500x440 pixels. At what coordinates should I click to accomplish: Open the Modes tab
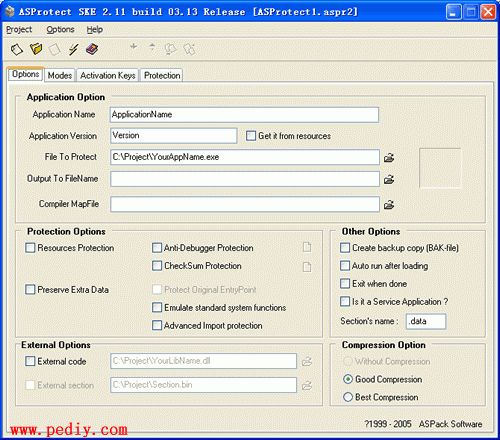click(x=60, y=75)
